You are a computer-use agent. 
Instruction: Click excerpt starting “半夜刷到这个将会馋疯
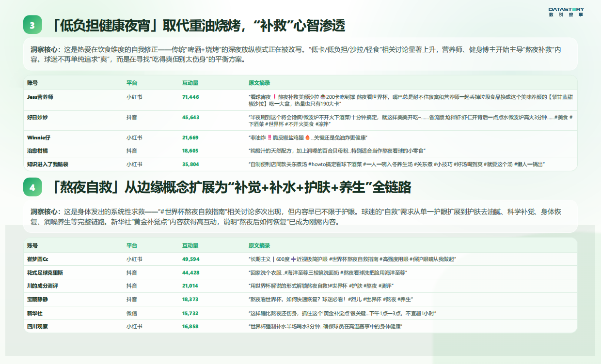[x=411, y=121]
